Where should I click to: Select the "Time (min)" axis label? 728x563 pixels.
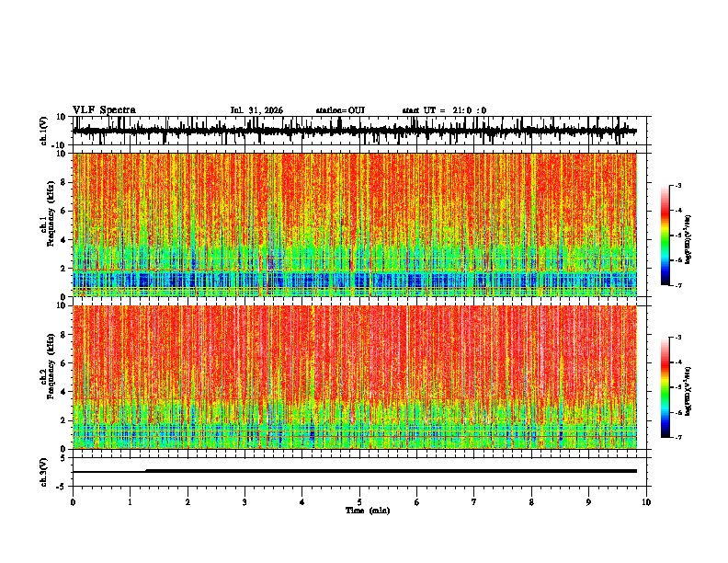pos(368,511)
